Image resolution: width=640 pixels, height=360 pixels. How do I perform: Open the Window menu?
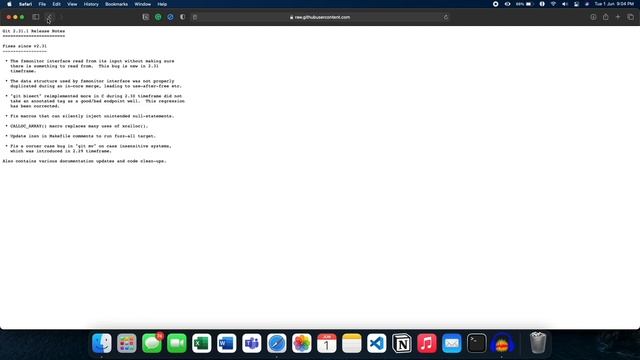[142, 4]
